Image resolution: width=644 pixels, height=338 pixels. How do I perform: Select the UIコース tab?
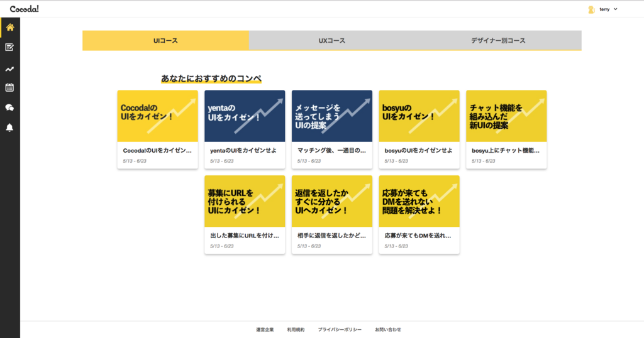(x=165, y=40)
